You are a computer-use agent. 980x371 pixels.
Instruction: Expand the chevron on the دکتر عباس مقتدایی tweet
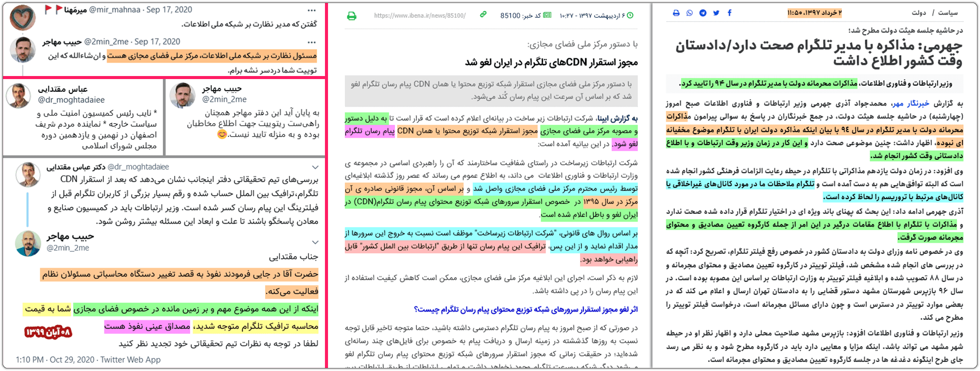point(315,167)
